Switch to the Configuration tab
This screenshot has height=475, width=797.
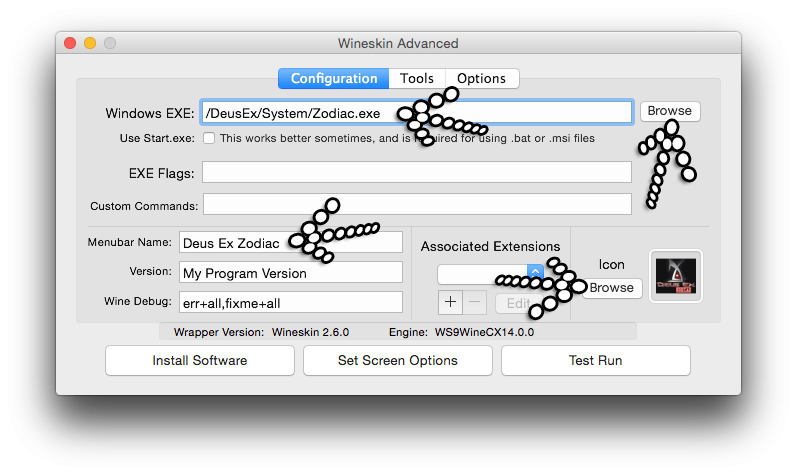pyautogui.click(x=333, y=79)
